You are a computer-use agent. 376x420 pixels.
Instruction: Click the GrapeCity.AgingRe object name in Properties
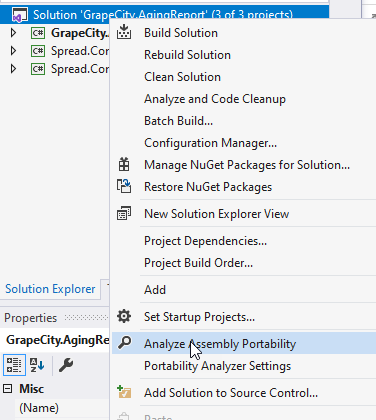pos(58,340)
